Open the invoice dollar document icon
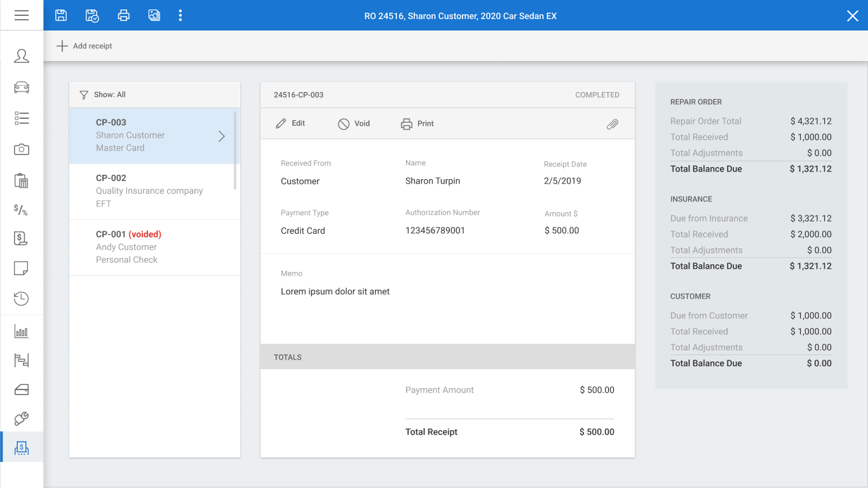The image size is (868, 488). pos(21,238)
